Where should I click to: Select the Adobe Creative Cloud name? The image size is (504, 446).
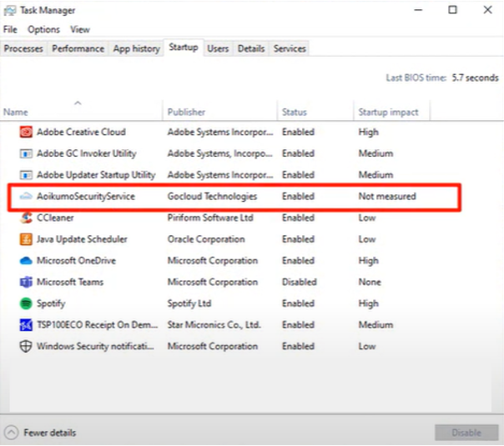pos(81,132)
